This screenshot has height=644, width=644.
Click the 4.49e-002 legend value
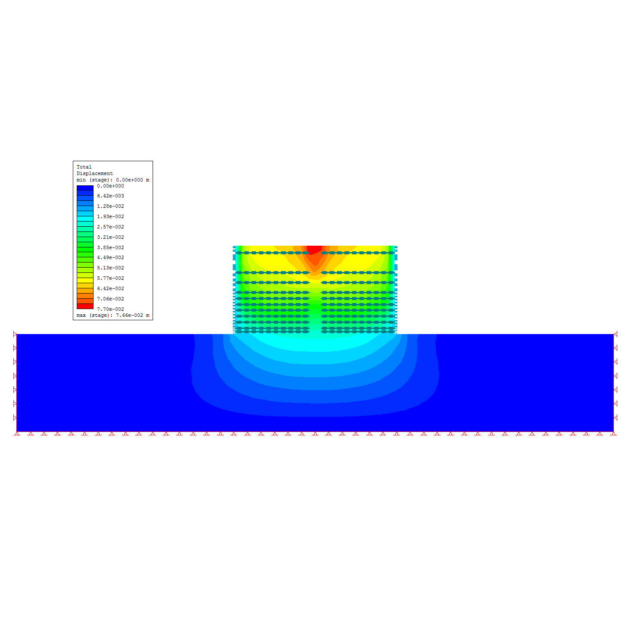click(110, 257)
